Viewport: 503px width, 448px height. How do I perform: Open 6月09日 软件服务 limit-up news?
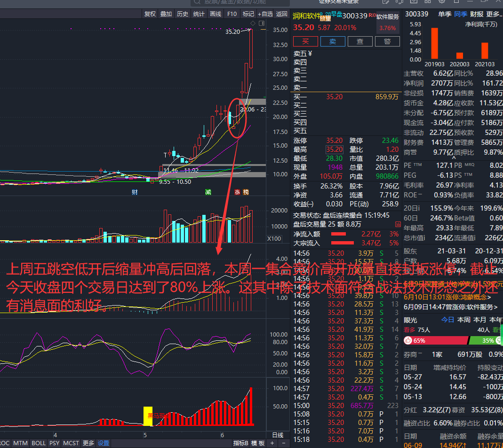(x=450, y=307)
